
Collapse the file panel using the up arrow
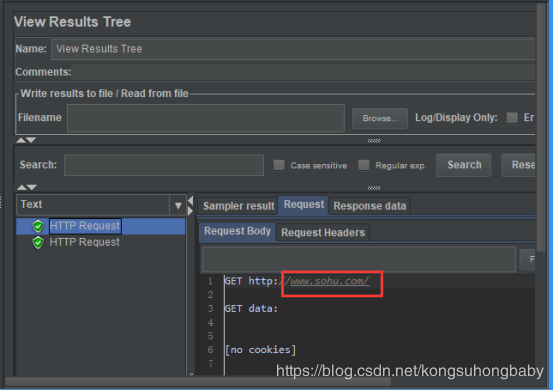(21, 140)
